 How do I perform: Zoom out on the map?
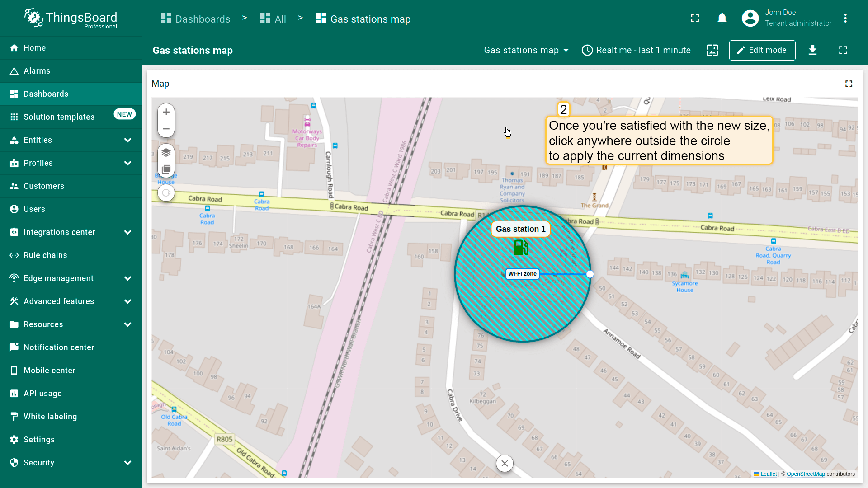(x=166, y=129)
